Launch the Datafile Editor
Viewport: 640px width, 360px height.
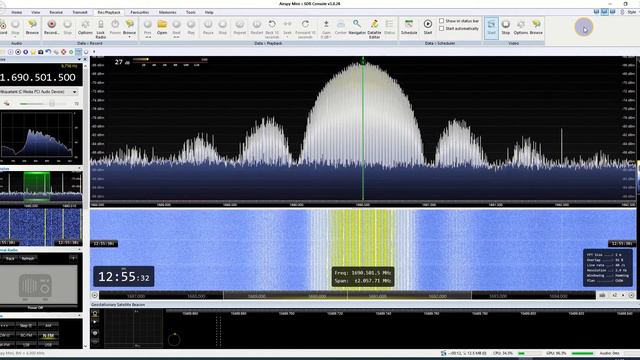tap(374, 29)
